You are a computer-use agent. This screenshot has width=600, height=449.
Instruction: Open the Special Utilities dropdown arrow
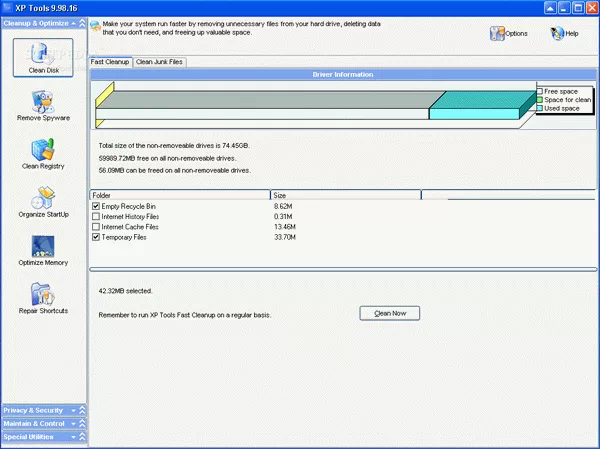(x=73, y=437)
